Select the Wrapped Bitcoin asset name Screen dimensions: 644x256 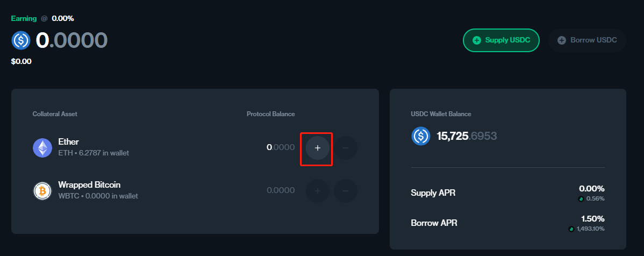[89, 185]
